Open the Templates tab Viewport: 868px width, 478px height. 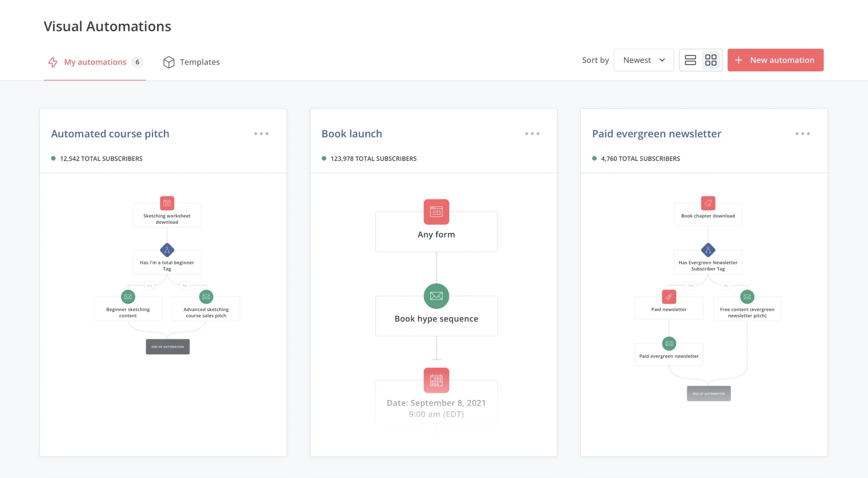point(191,62)
